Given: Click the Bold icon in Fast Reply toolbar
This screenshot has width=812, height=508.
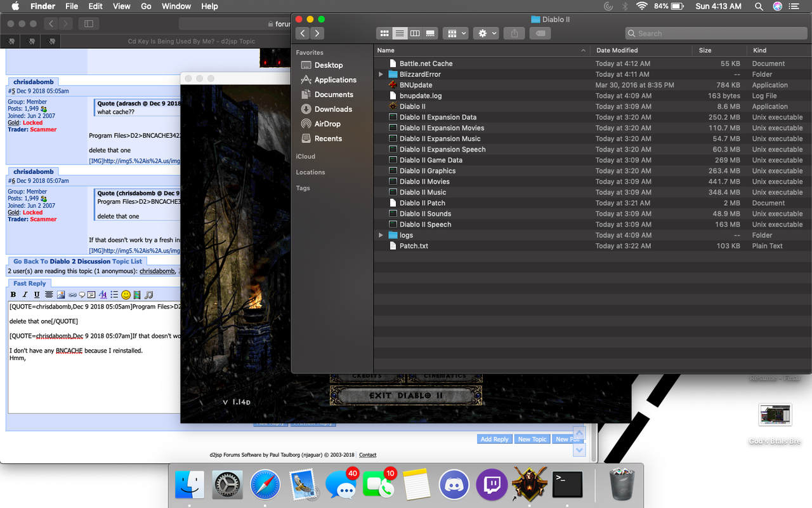Looking at the screenshot, I should click(13, 295).
